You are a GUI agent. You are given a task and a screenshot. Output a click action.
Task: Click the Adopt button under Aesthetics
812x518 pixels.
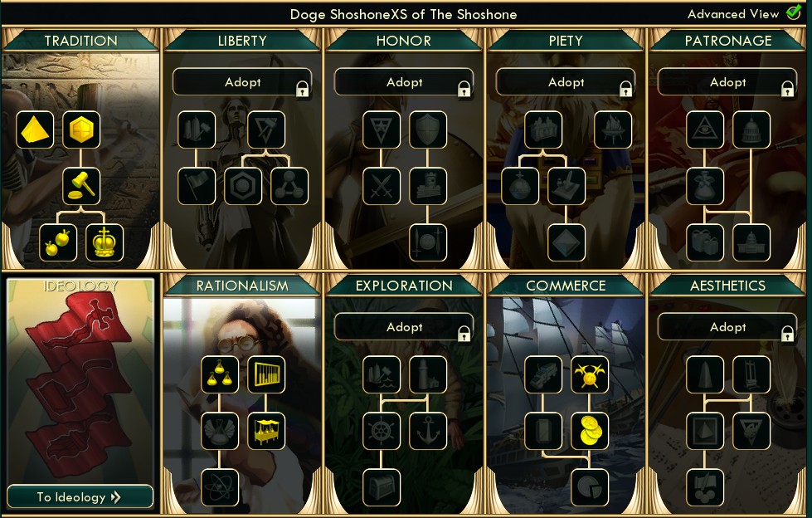click(x=727, y=327)
